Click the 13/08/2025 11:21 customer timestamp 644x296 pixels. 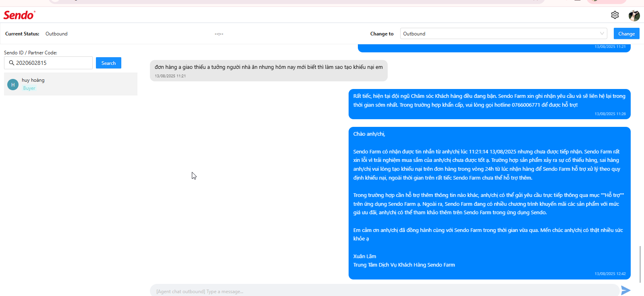pyautogui.click(x=170, y=76)
